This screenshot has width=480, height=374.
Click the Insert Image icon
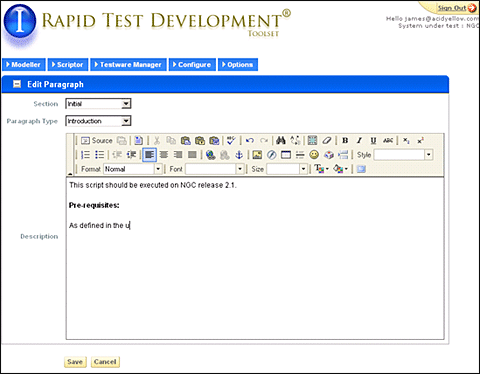tap(257, 155)
